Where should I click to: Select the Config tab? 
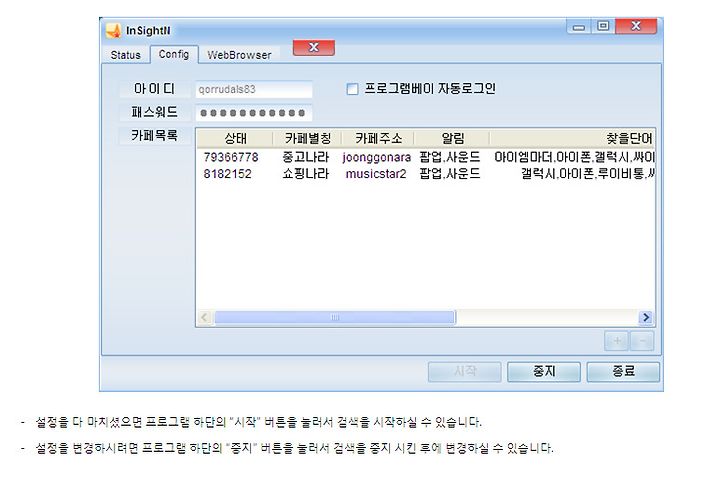pyautogui.click(x=174, y=54)
